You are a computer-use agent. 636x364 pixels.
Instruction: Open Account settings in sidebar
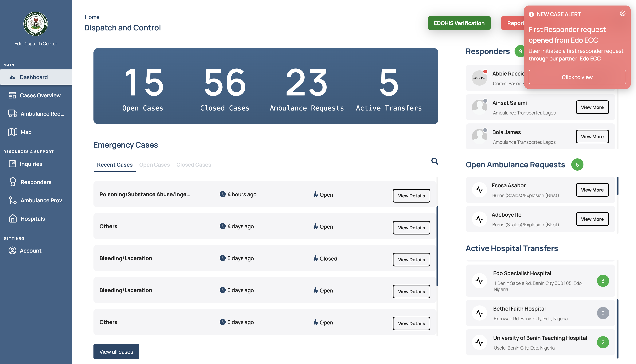[30, 250]
